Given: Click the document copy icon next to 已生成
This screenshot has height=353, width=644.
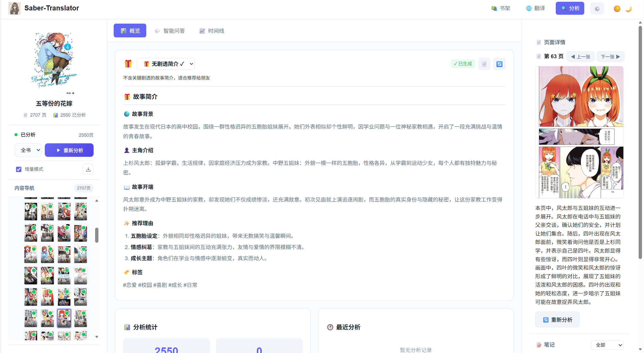Looking at the screenshot, I should point(484,64).
